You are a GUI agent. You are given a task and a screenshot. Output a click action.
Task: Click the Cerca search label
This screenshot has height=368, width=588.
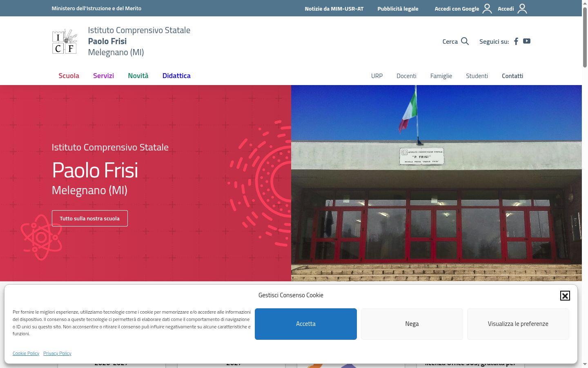tap(450, 41)
